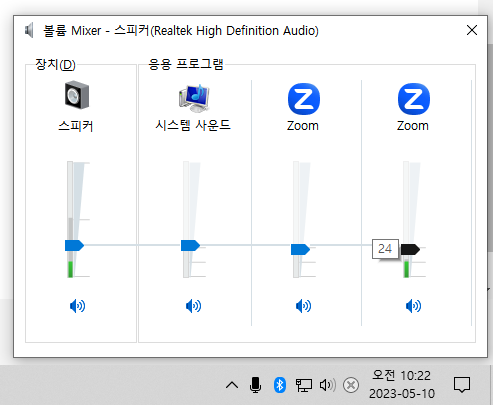Screen dimensions: 493x405
Task: Open the network tray icon
Action: click(304, 385)
